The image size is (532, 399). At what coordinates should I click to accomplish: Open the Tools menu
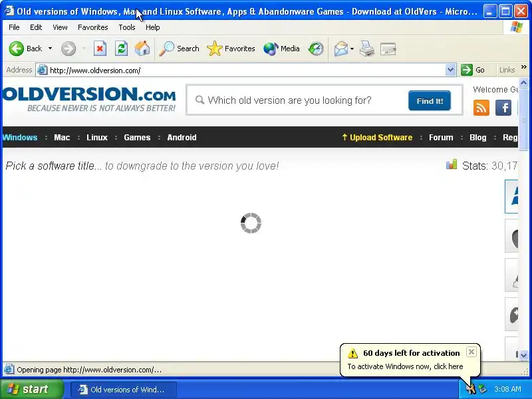pos(126,27)
